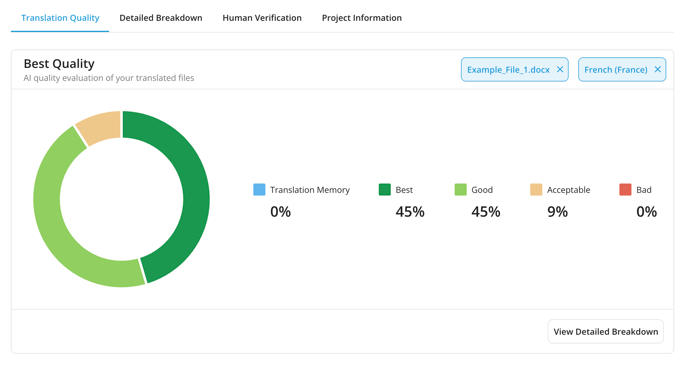The height and width of the screenshot is (367, 688).
Task: Click the Translation Memory legend label
Action: pos(310,190)
